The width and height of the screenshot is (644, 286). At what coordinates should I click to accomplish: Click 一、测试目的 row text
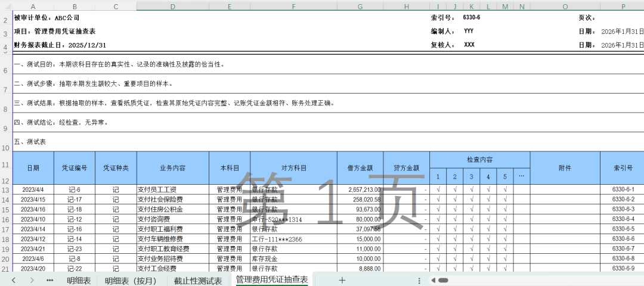pyautogui.click(x=119, y=64)
